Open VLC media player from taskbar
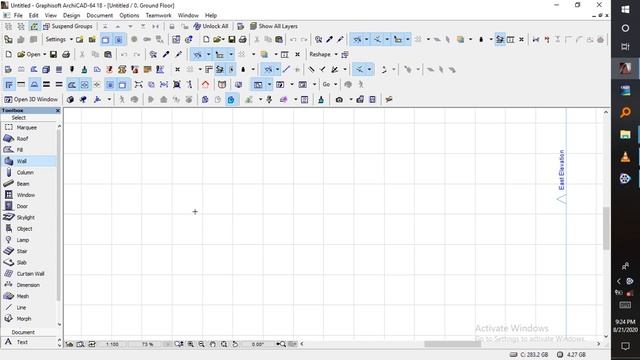Screen dimensions: 640x360 pyautogui.click(x=625, y=157)
